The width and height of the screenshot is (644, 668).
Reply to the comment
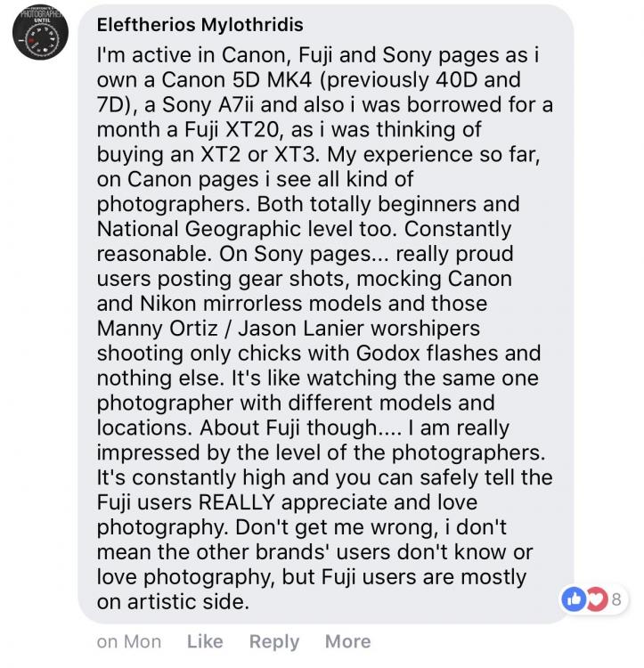click(x=273, y=641)
